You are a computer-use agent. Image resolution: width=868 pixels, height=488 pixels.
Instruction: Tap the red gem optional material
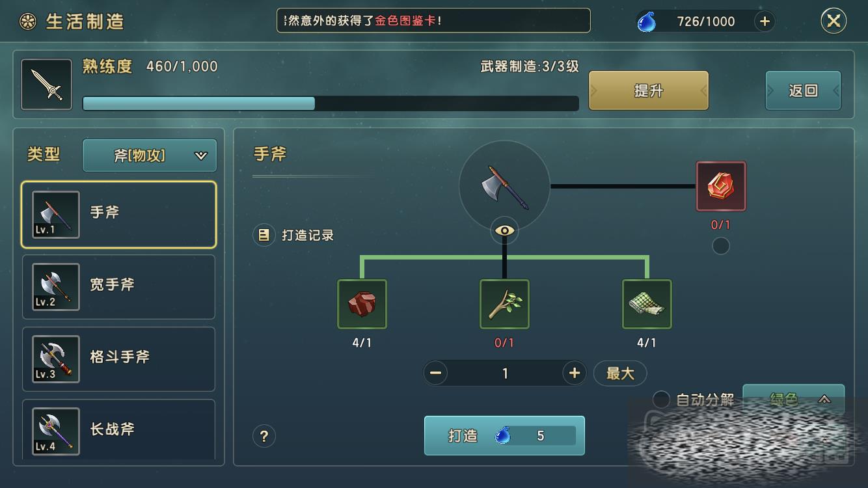721,187
